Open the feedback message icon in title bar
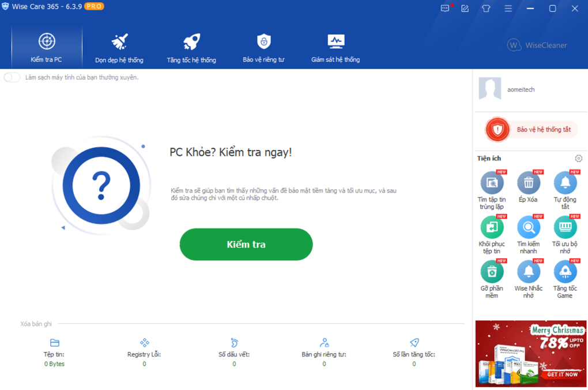 coord(445,8)
